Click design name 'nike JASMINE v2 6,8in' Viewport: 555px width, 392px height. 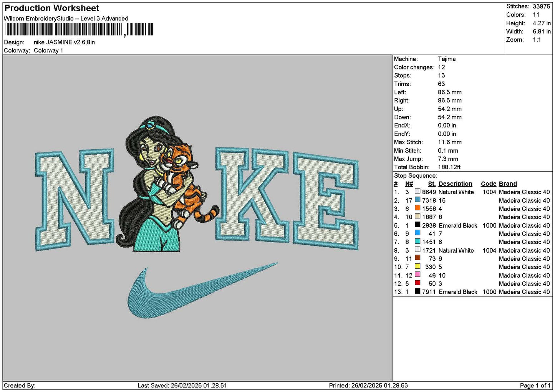point(64,42)
